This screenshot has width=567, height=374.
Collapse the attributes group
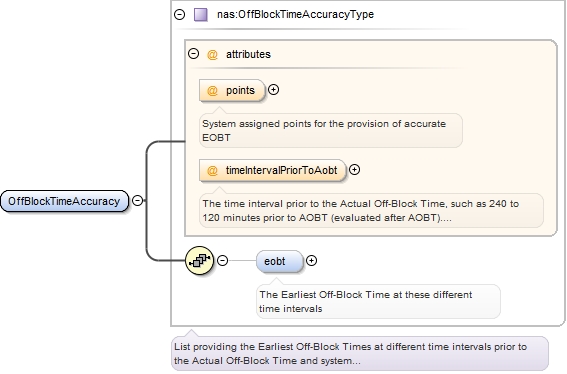tap(193, 54)
